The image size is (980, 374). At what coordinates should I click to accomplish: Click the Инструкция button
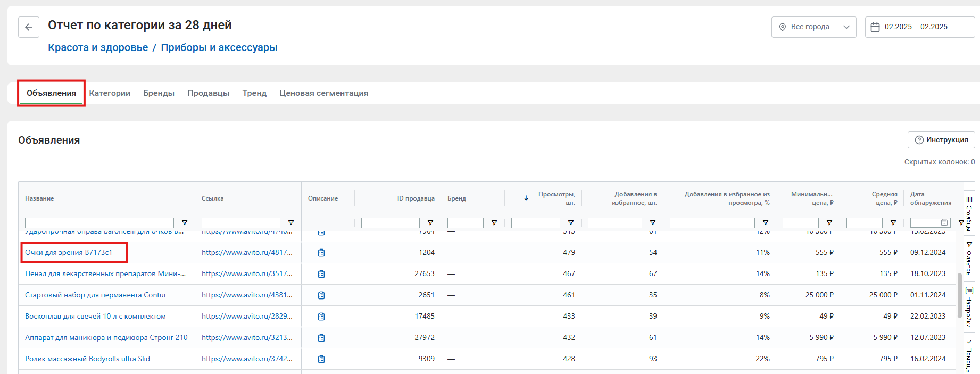[941, 140]
